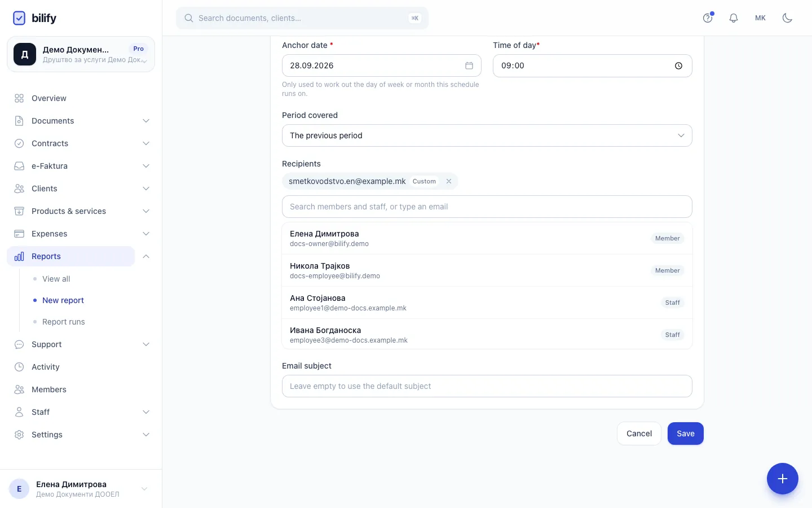Click the Support chat bubble icon

(19, 344)
